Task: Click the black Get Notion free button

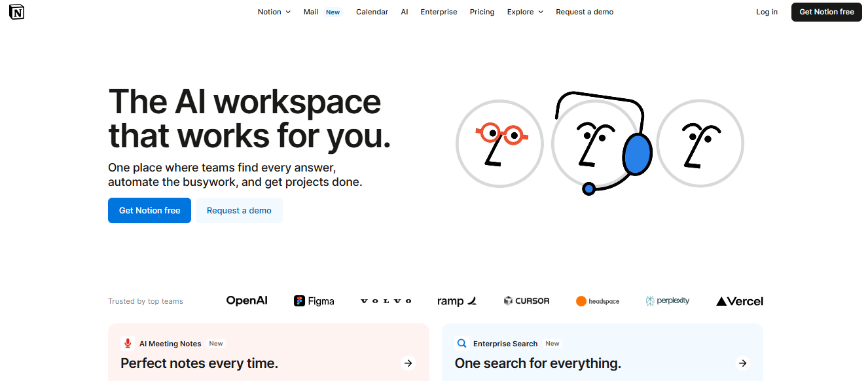Action: 827,12
